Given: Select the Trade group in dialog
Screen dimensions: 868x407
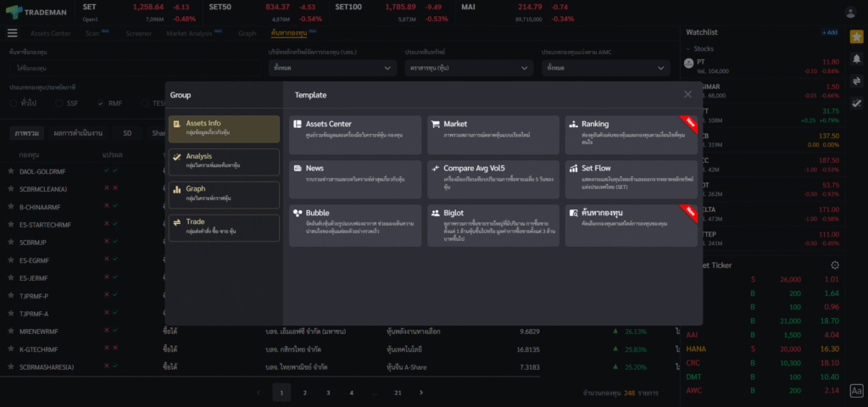Looking at the screenshot, I should 224,227.
